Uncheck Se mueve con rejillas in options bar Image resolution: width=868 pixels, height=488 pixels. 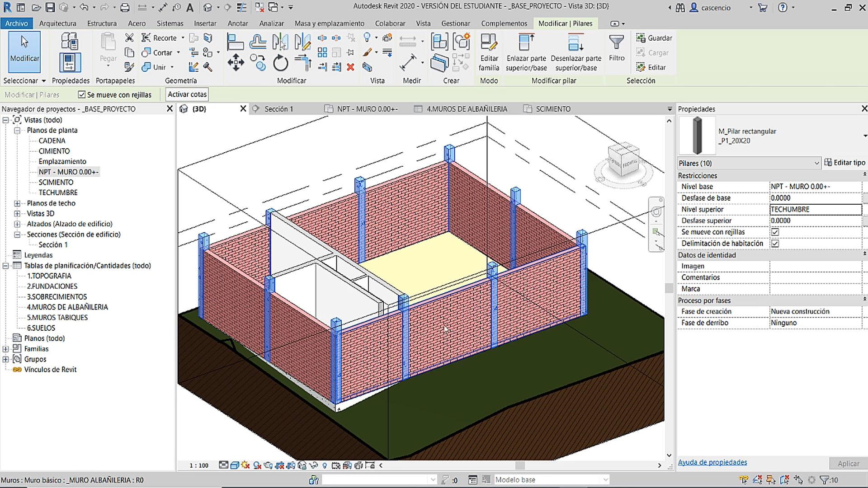coord(82,94)
